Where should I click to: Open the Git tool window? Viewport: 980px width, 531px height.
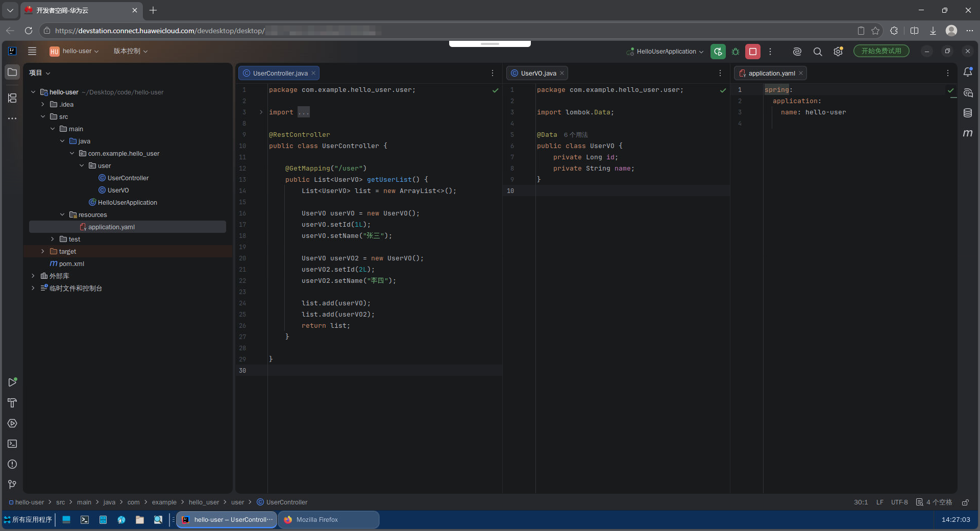click(x=12, y=485)
